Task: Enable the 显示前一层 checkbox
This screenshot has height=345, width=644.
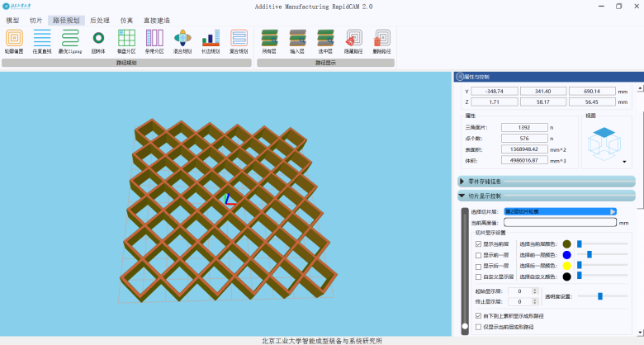Action: (479, 255)
